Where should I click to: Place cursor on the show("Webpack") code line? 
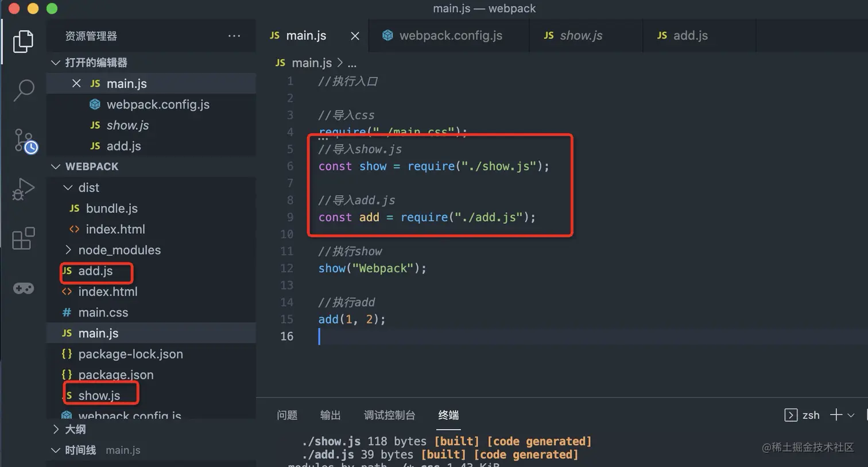tap(373, 268)
